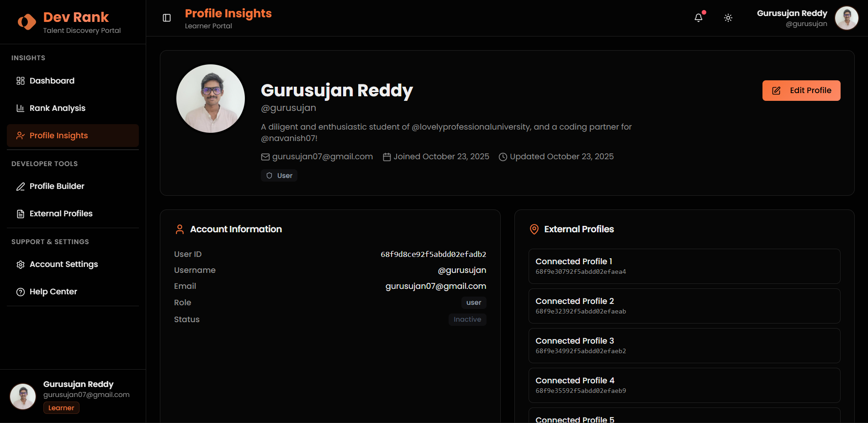Open notifications bell icon
The image size is (868, 423).
click(x=699, y=18)
